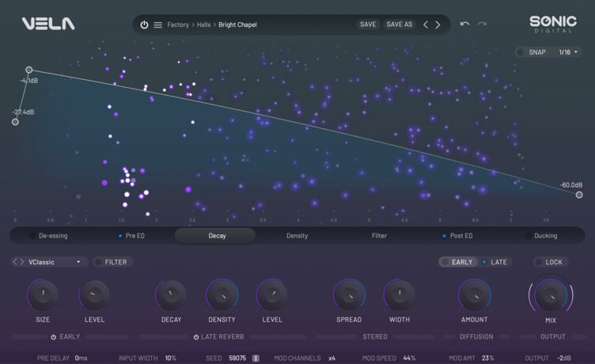Switch to Density tab
Screen dimensions: 595x364
click(x=297, y=236)
